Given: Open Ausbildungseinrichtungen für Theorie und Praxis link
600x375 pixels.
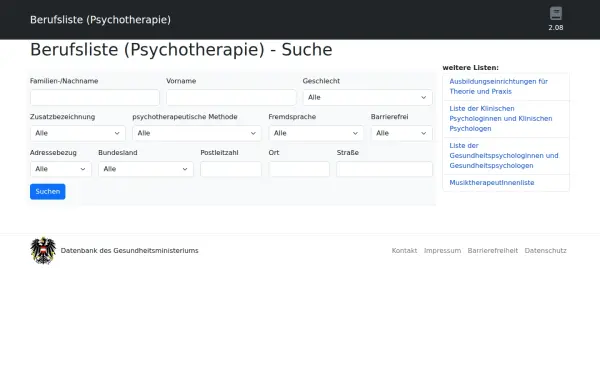Looking at the screenshot, I should [499, 86].
